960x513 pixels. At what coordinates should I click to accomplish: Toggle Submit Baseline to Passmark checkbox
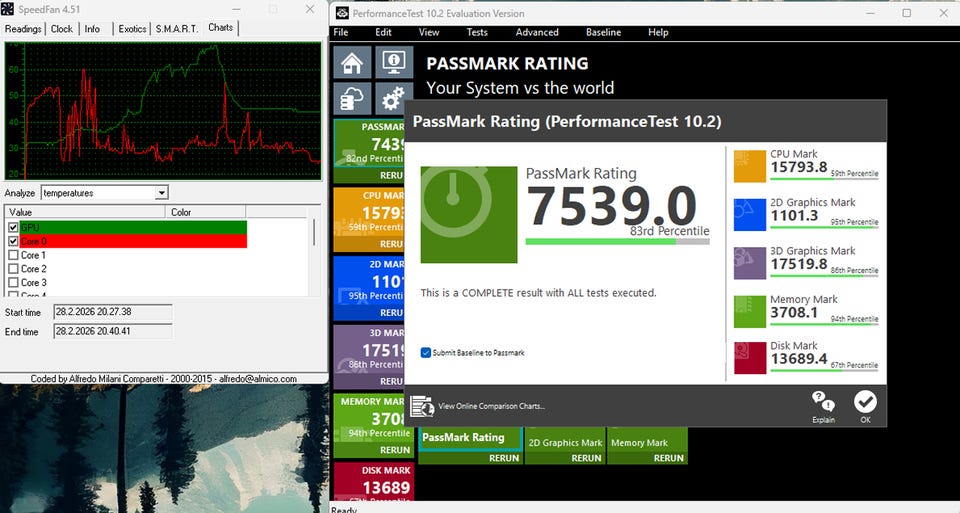click(426, 353)
